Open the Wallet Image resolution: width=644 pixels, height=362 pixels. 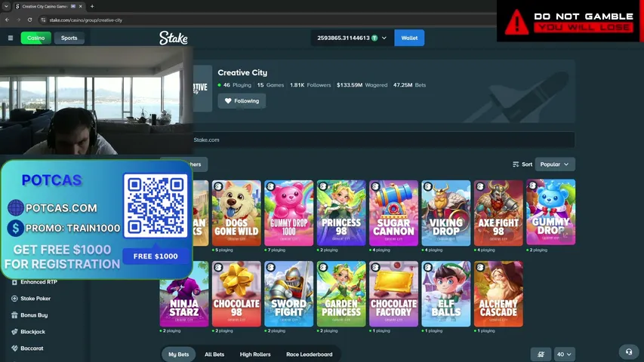pos(409,38)
